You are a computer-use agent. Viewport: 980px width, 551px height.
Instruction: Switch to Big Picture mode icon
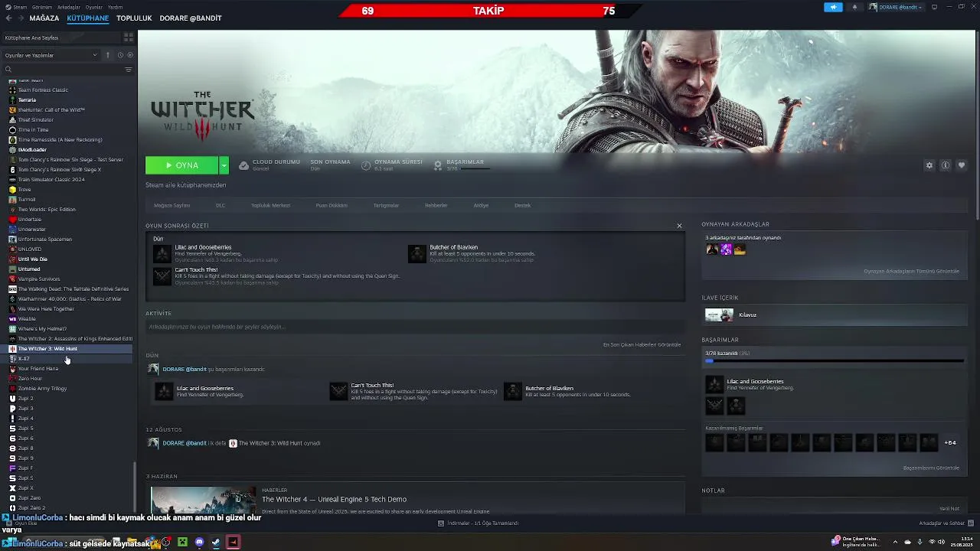click(x=934, y=7)
